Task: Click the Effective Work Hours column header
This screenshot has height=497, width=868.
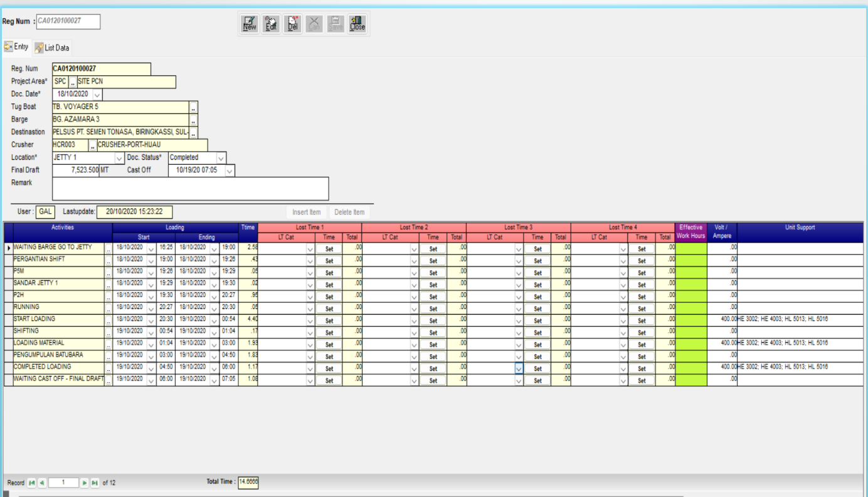Action: click(691, 232)
